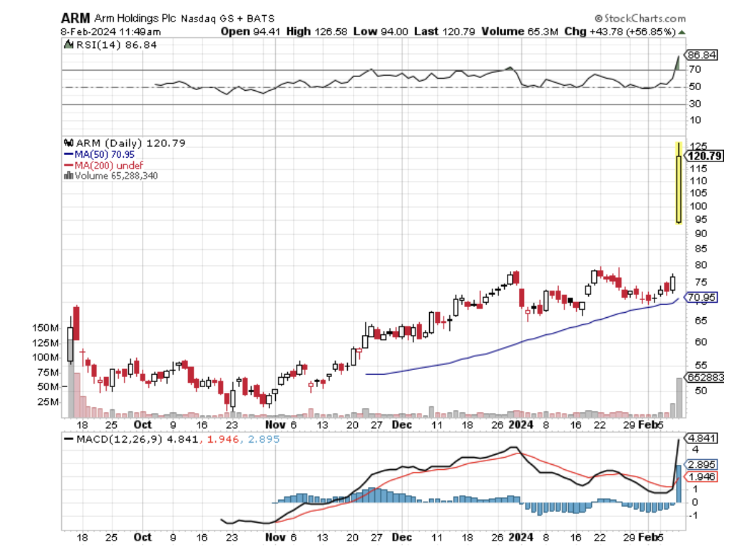Click the tallest gray volume bar for Feb 8
746x560 pixels.
click(679, 398)
